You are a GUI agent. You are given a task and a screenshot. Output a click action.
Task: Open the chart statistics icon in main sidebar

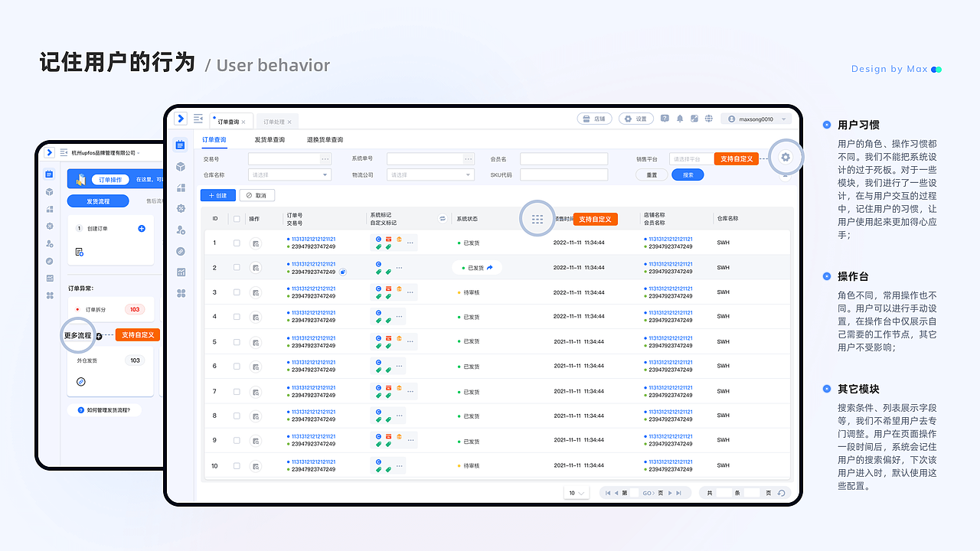point(181,272)
